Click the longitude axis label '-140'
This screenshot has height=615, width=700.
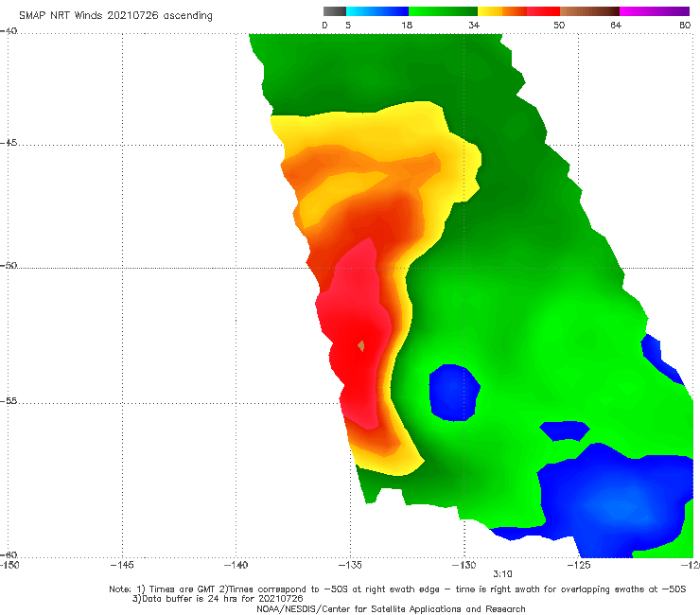[x=236, y=566]
